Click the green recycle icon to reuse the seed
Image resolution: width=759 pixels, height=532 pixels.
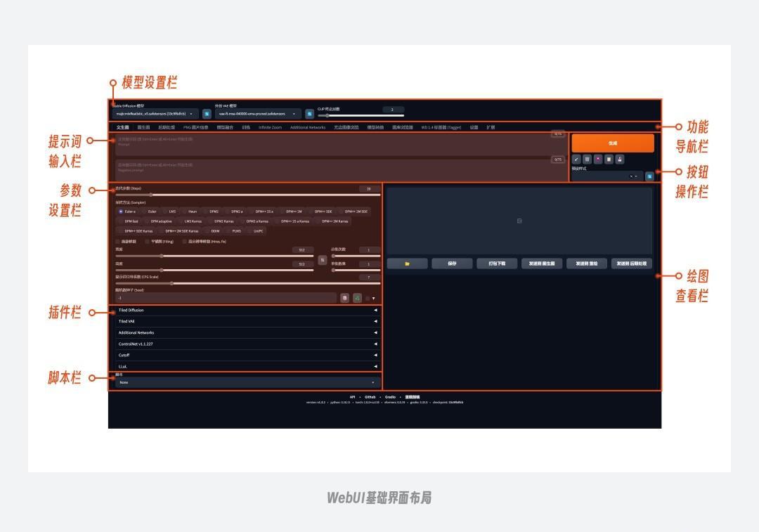tap(357, 298)
